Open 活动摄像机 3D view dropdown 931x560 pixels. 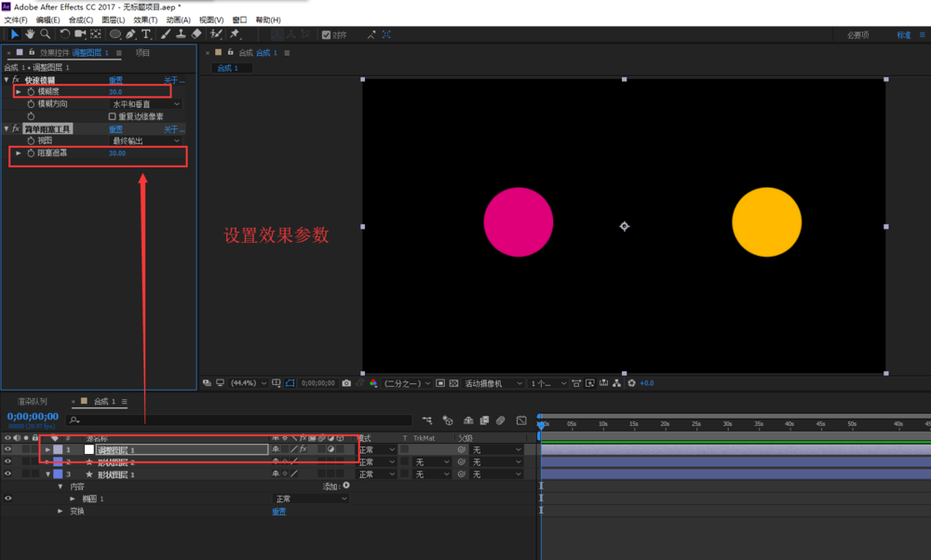point(493,383)
